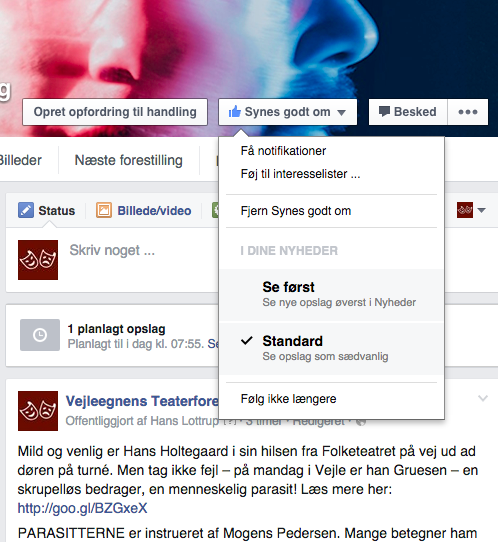The width and height of the screenshot is (498, 542).
Task: Click the thumbs-up icon on Synes godt om
Action: pyautogui.click(x=234, y=111)
